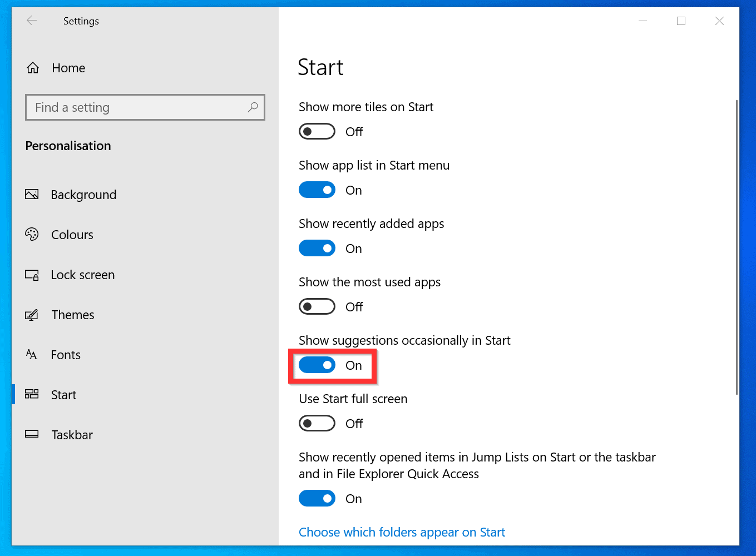This screenshot has height=556, width=756.
Task: Click the Use Start full screen label
Action: point(353,399)
